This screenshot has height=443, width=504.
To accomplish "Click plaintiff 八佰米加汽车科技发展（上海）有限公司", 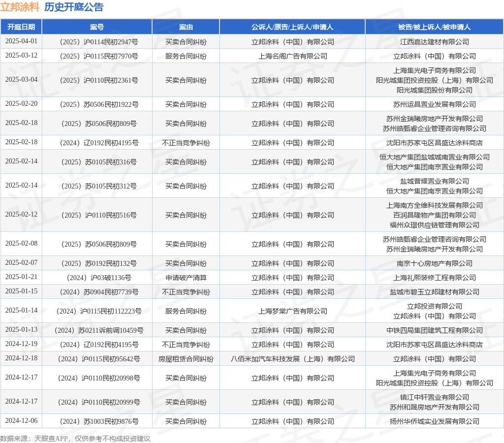I will point(292,359).
